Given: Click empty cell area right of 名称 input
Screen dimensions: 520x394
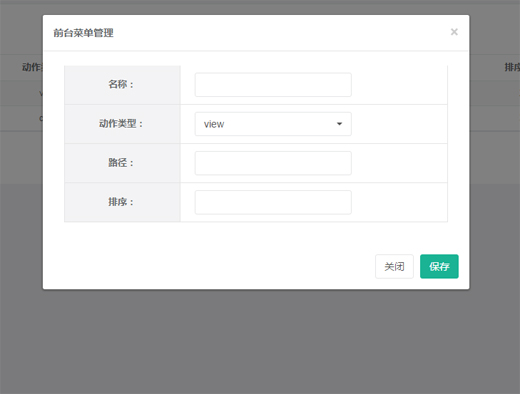Looking at the screenshot, I should click(x=399, y=85).
